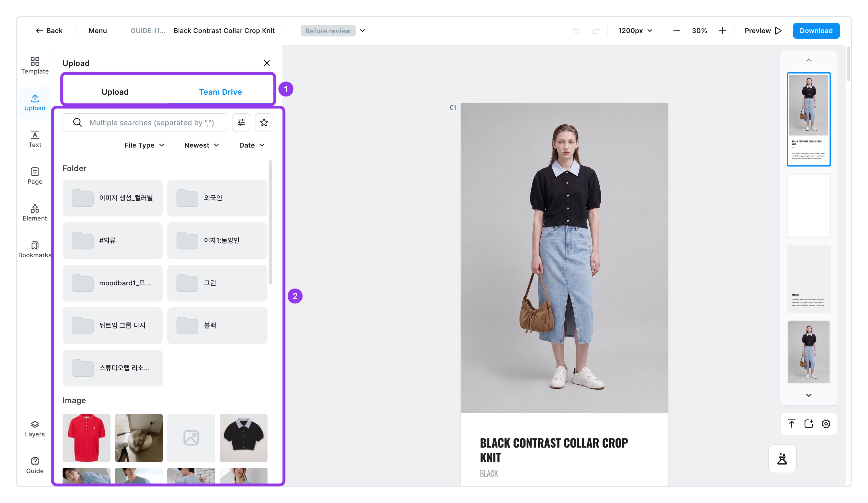Viewport: 868px width, 503px height.
Task: Open the Text tool panel
Action: click(x=35, y=139)
